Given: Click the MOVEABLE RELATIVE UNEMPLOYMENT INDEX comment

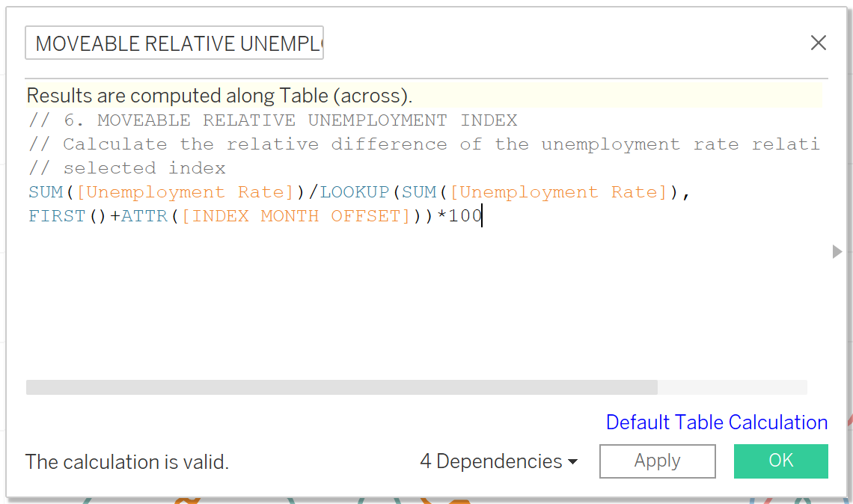Looking at the screenshot, I should pos(269,120).
